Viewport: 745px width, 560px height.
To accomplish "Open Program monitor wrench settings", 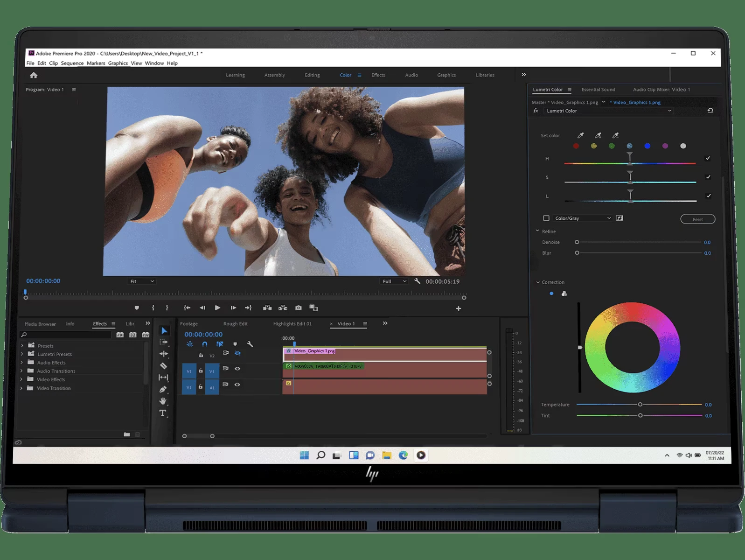I will (x=417, y=281).
